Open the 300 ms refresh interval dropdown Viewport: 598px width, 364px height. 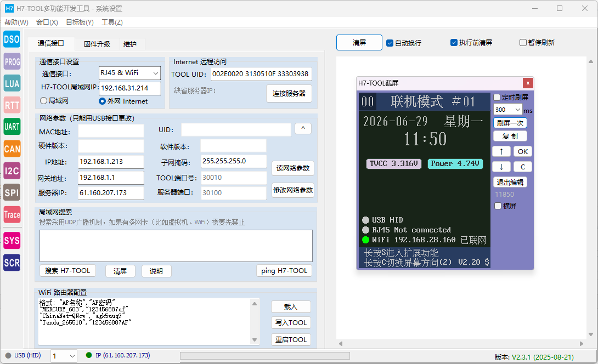507,110
